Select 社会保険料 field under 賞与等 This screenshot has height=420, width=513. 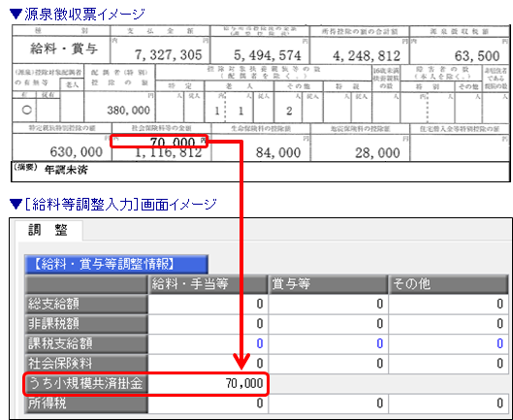328,364
